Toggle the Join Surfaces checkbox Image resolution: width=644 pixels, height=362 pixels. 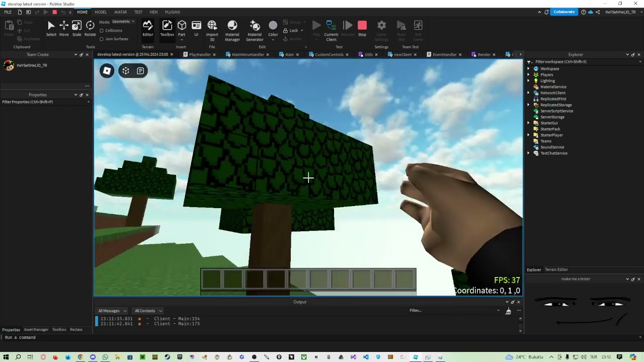tap(102, 39)
